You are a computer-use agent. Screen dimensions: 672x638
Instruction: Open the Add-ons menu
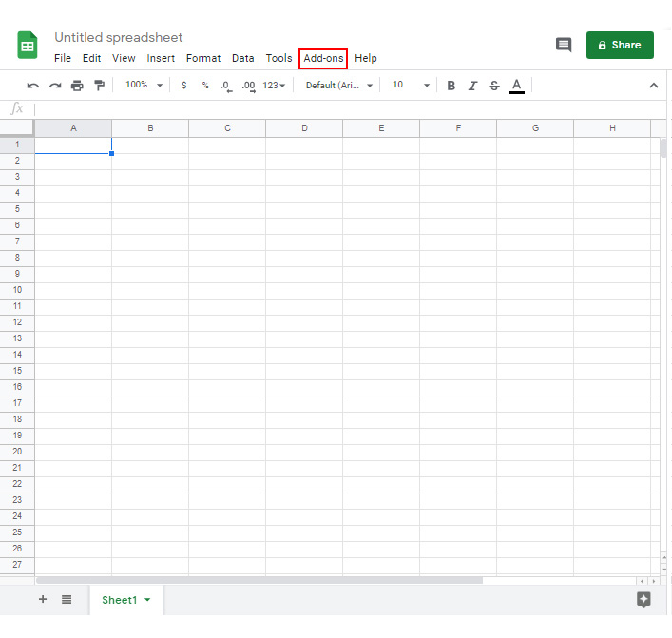[x=323, y=58]
